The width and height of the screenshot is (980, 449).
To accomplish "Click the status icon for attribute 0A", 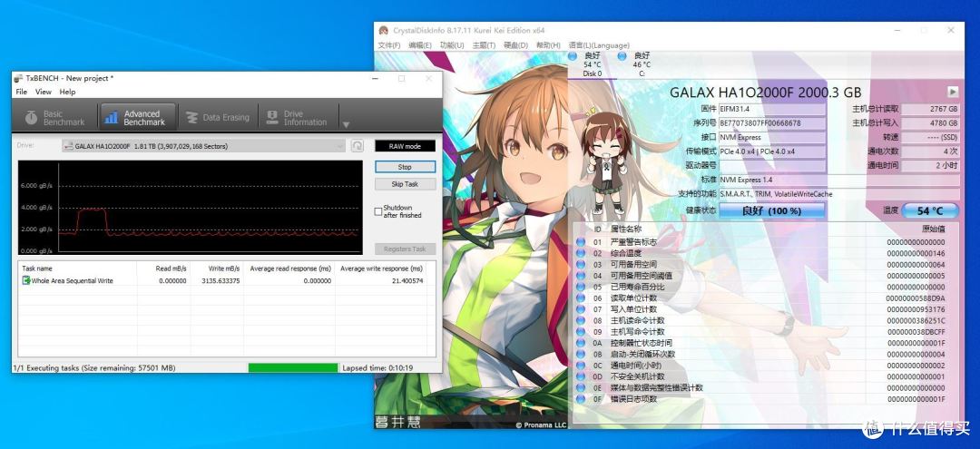I will 581,344.
